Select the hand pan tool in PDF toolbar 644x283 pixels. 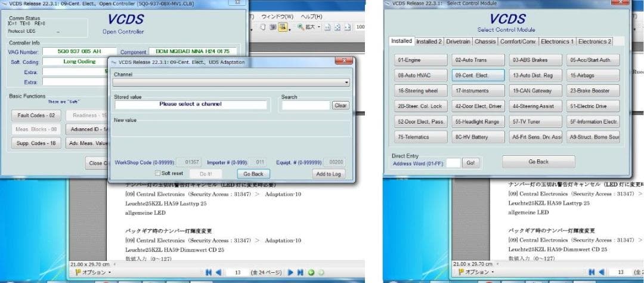[263, 27]
